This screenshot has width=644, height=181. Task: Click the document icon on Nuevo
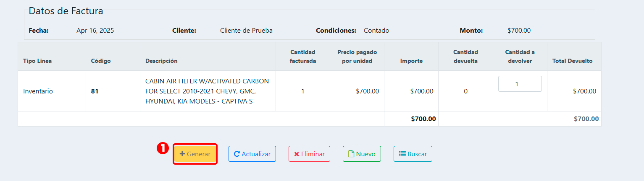pos(351,154)
